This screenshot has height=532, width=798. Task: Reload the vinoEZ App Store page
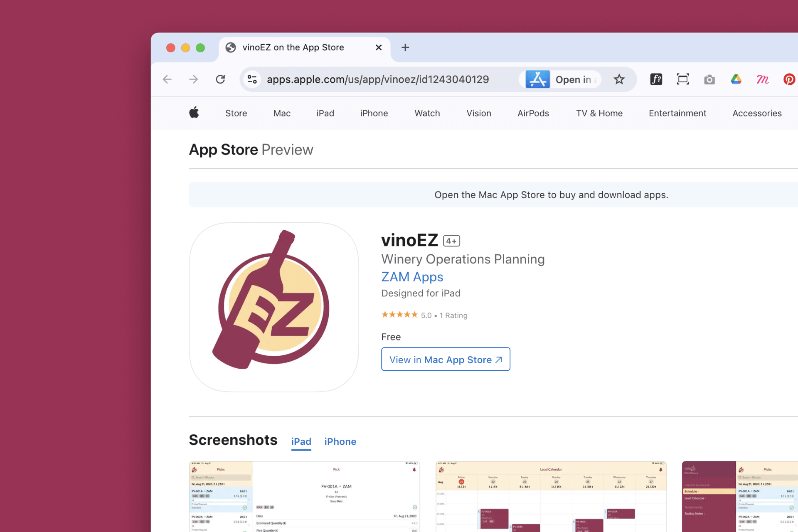(x=220, y=79)
